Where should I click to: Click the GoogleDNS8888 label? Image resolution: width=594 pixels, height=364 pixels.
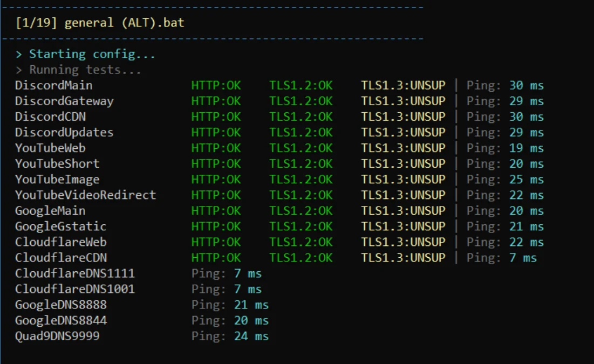tap(61, 305)
